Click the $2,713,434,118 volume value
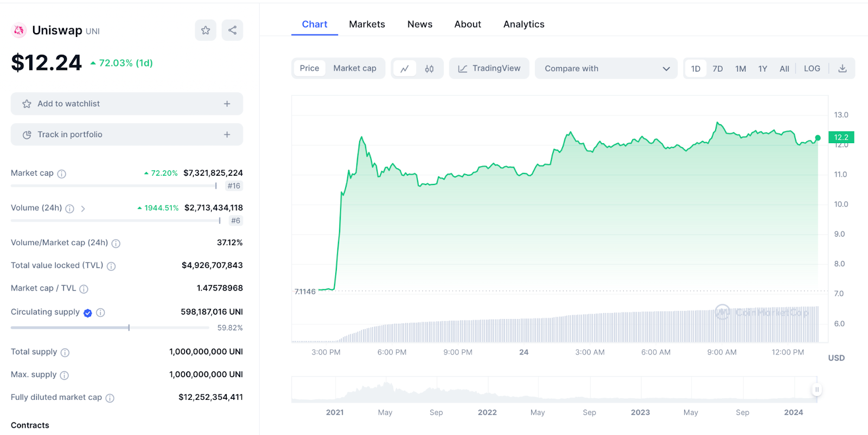868x435 pixels. (214, 208)
